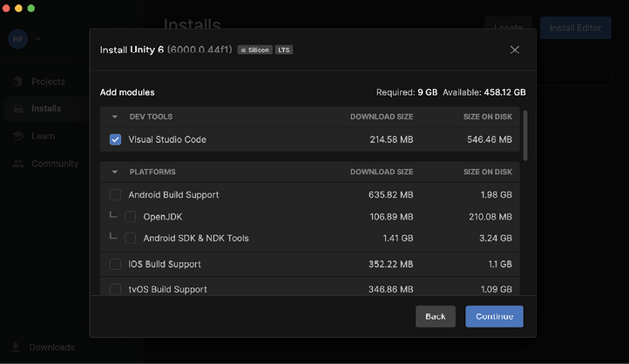The height and width of the screenshot is (364, 629).
Task: Click the Required: 9 GB text
Action: (x=407, y=92)
